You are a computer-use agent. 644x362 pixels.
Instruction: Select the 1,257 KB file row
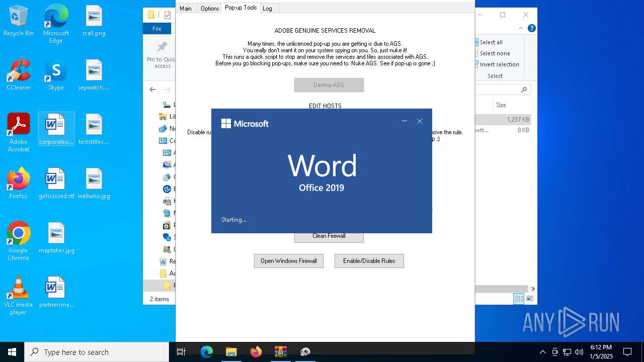pyautogui.click(x=503, y=120)
